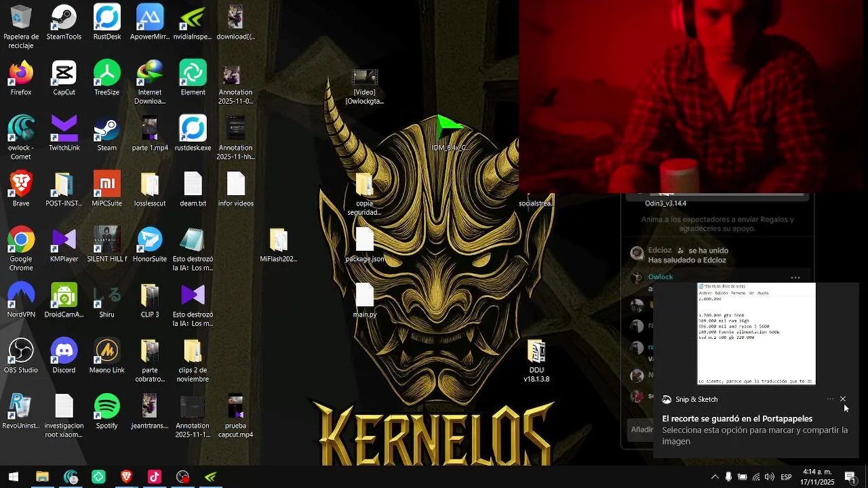
Task: Select the Firefox desktop shortcut
Action: [21, 78]
